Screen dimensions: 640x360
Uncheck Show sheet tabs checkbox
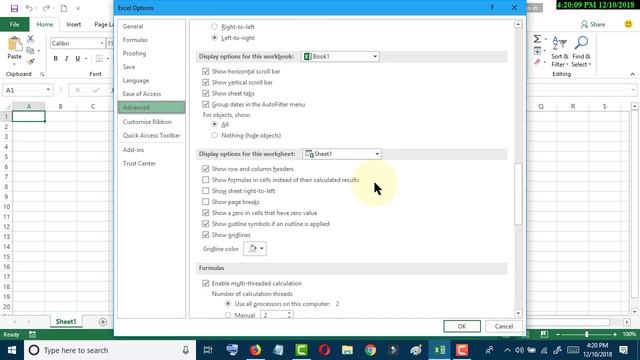206,93
